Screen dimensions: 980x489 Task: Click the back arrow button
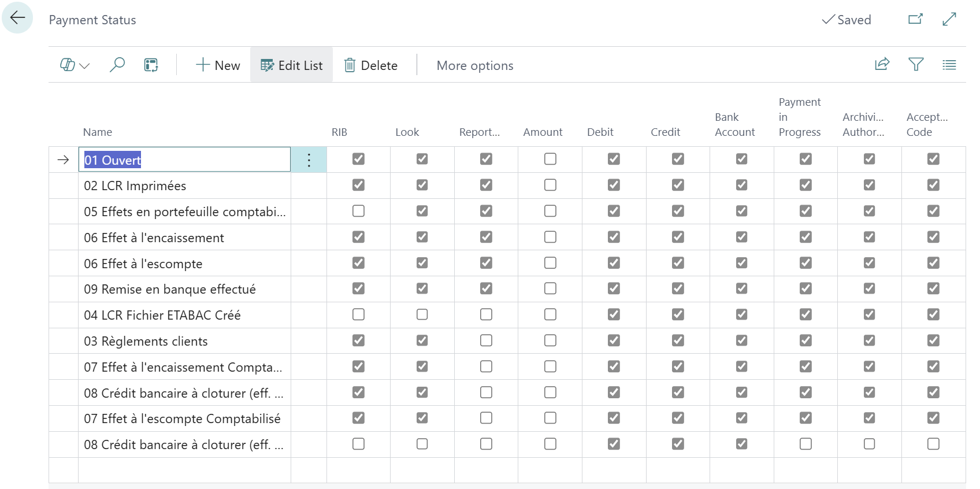(17, 18)
